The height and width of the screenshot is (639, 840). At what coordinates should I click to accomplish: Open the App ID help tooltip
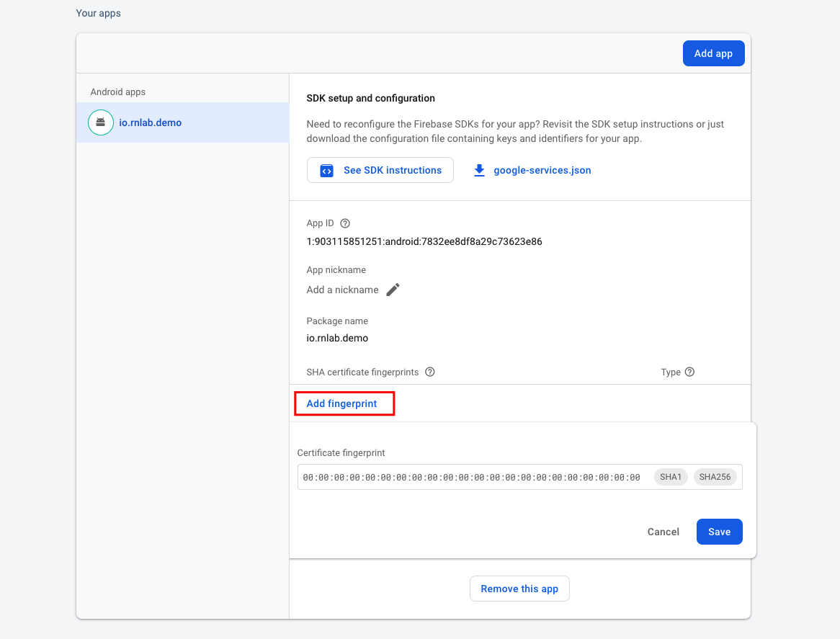click(344, 223)
